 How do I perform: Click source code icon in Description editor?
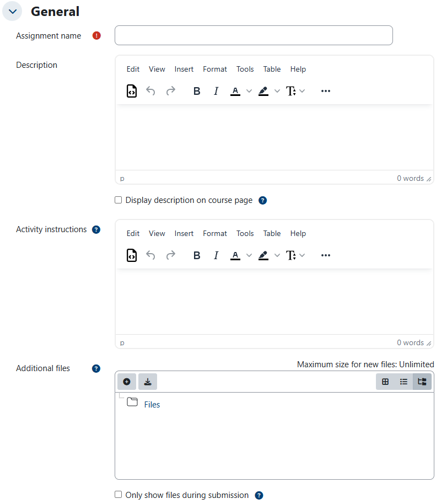click(x=131, y=91)
